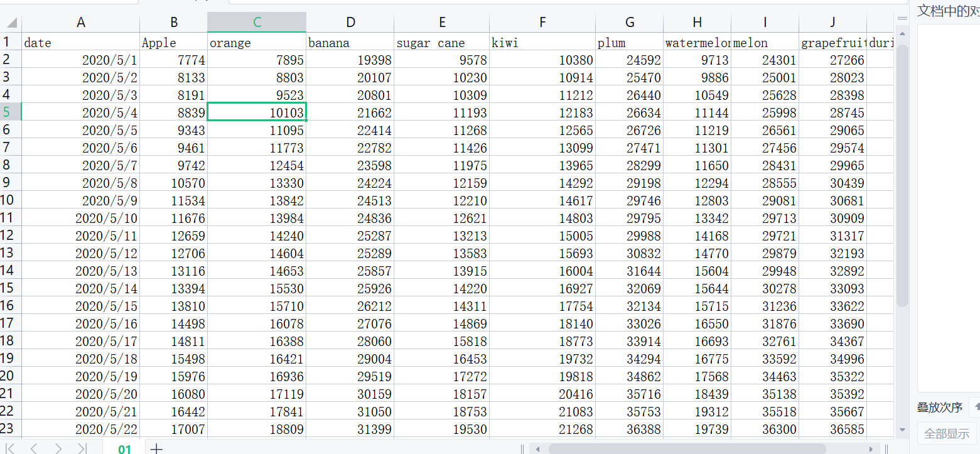The width and height of the screenshot is (980, 454).
Task: Click the 'watermelon' header cell
Action: pos(697,42)
